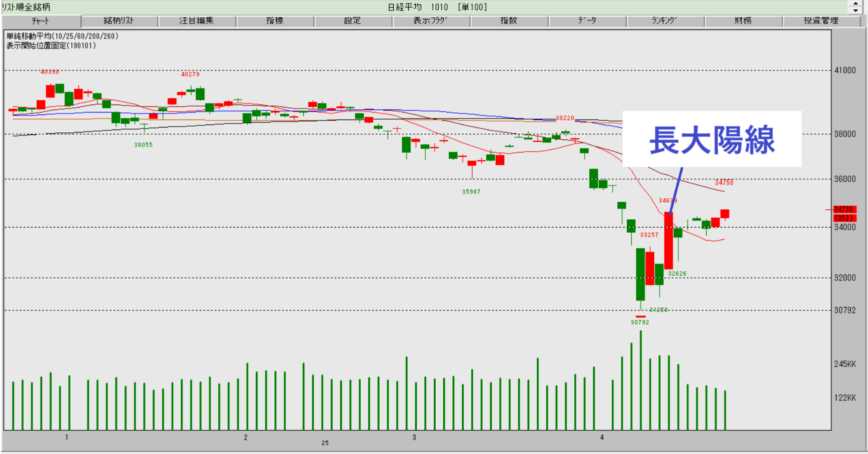Click the 日経平均 1010 [単100] header
The image size is (868, 454).
coord(437,7)
